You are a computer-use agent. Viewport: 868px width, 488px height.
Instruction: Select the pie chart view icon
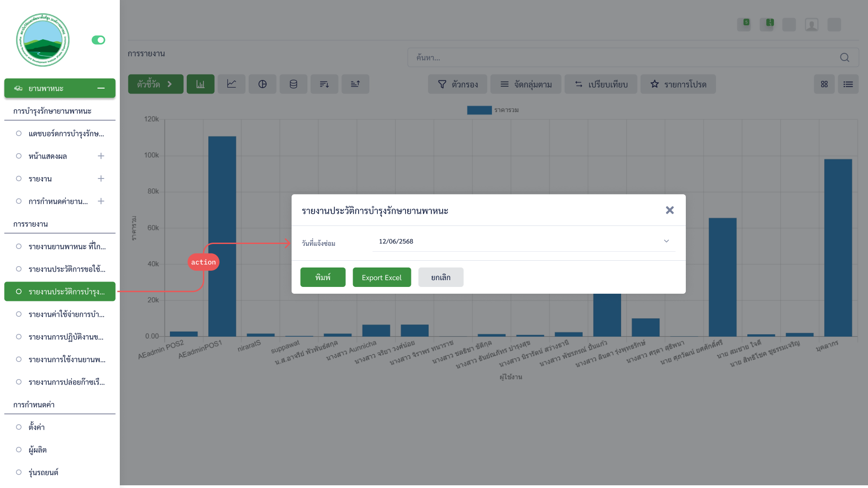(262, 84)
